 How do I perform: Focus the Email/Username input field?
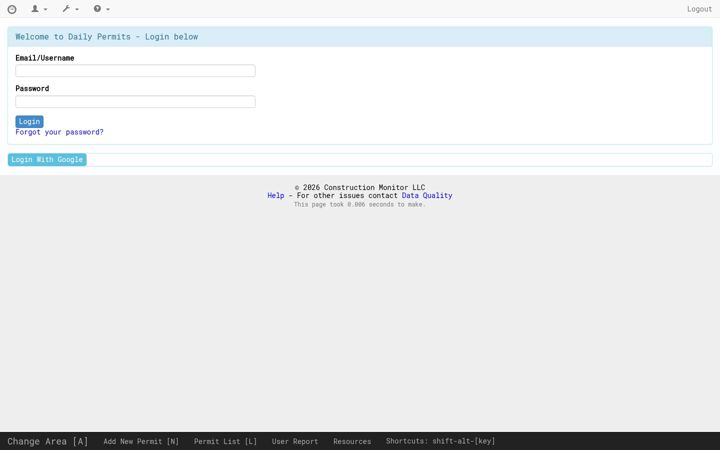(135, 71)
